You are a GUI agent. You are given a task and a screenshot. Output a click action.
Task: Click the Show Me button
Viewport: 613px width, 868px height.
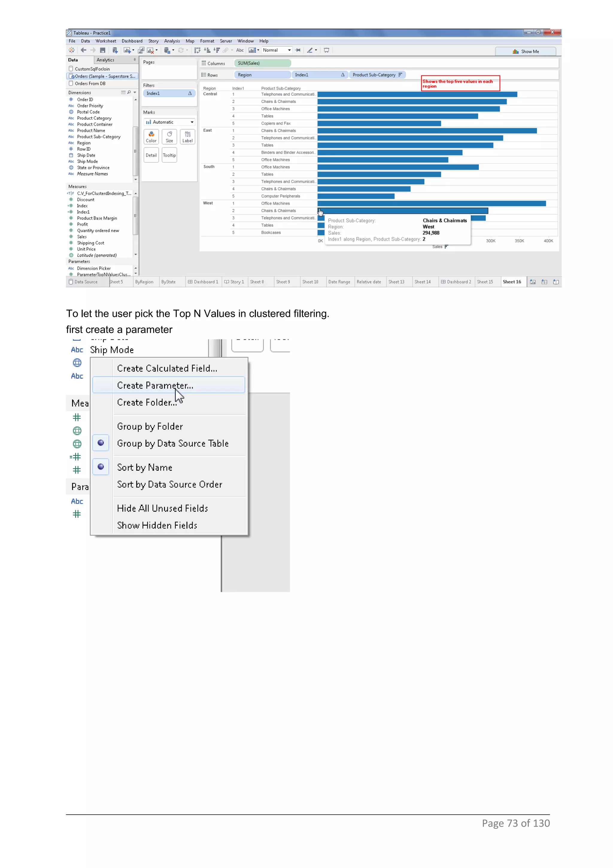pyautogui.click(x=526, y=52)
